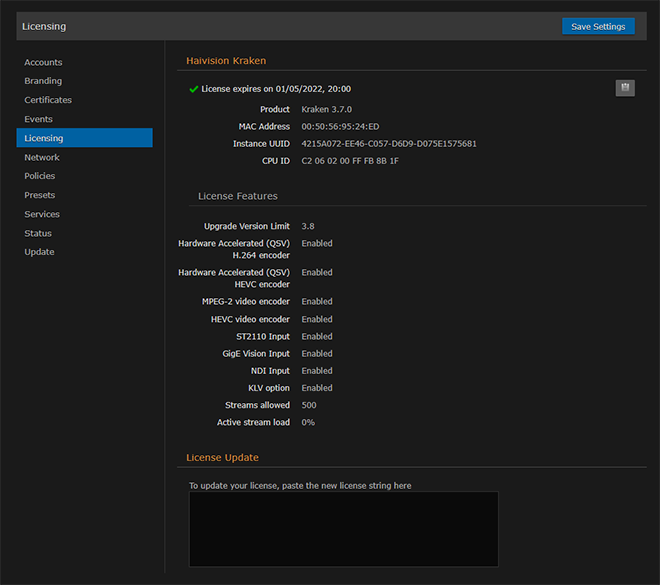View the Status page
Viewport: 660px width, 585px height.
point(38,233)
